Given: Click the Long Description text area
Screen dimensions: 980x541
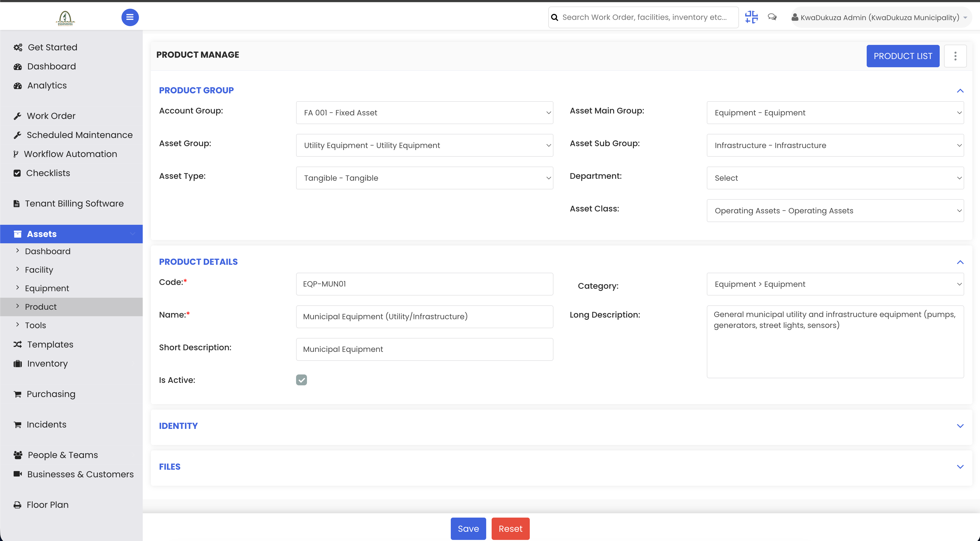Looking at the screenshot, I should click(x=835, y=342).
